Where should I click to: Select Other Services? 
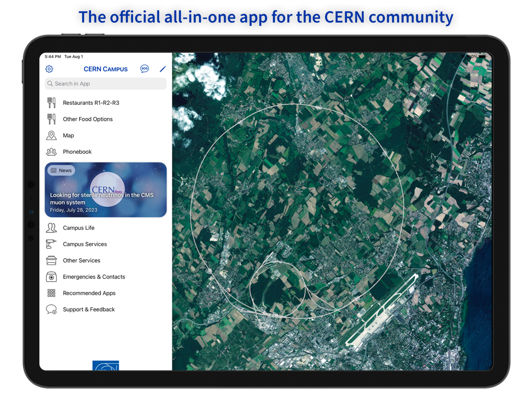[105, 260]
